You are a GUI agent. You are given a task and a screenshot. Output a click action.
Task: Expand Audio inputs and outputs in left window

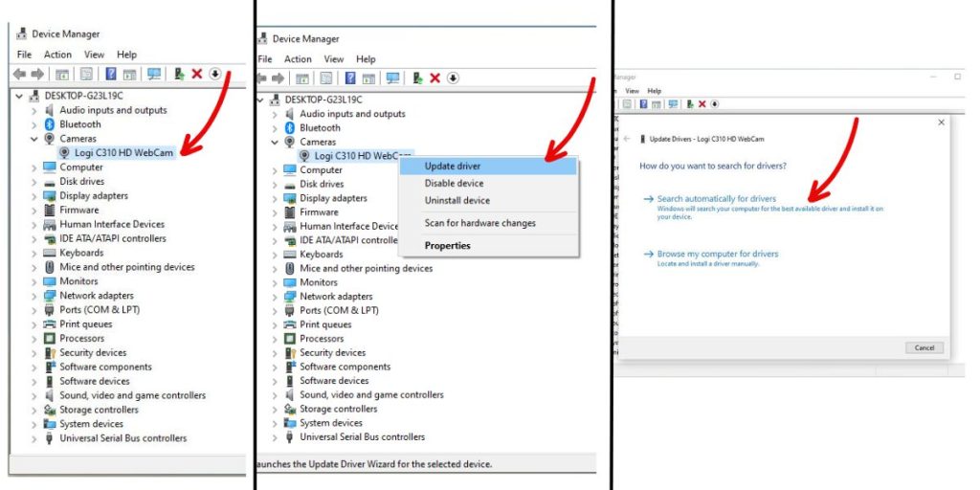pos(34,110)
